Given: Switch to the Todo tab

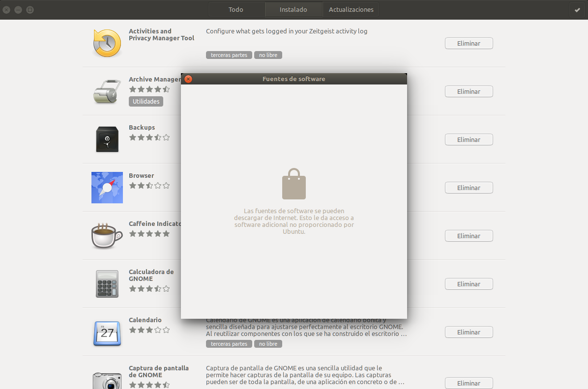Looking at the screenshot, I should point(236,9).
